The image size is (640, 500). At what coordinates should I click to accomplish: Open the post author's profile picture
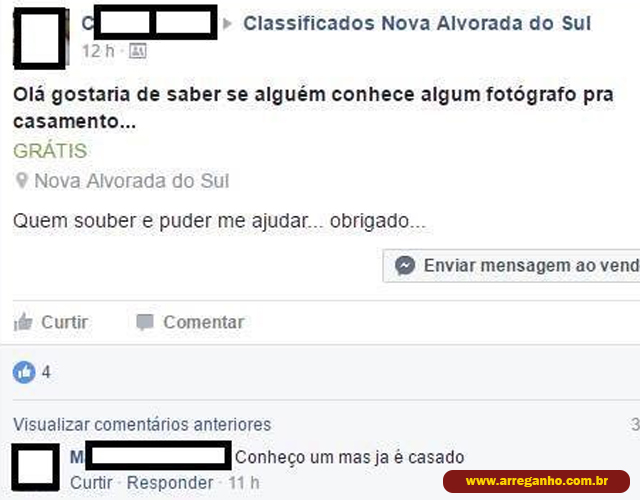click(x=41, y=38)
